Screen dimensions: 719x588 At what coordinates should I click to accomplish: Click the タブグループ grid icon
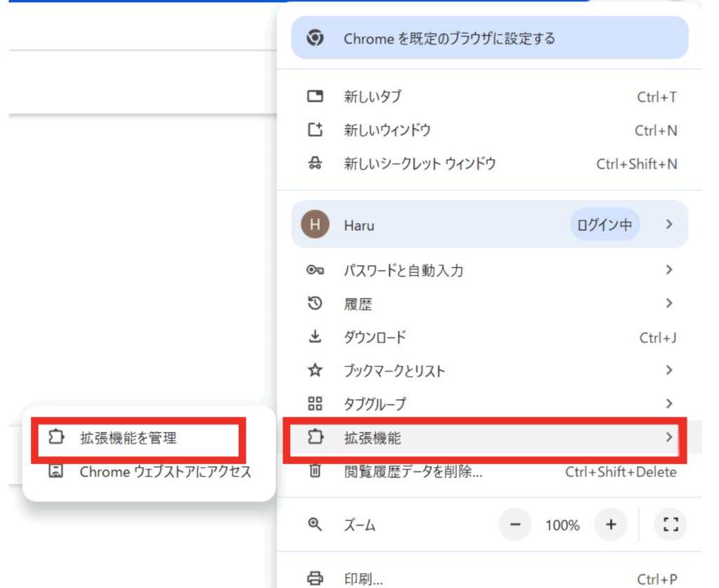315,403
